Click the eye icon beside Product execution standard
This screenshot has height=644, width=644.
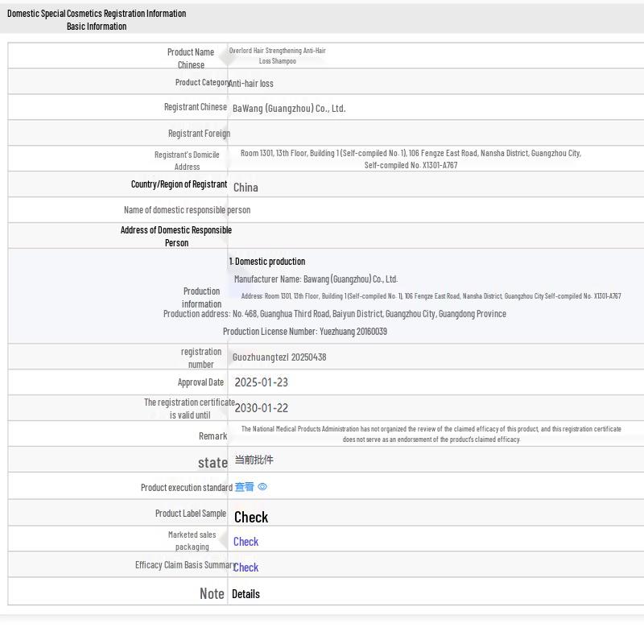click(x=262, y=487)
